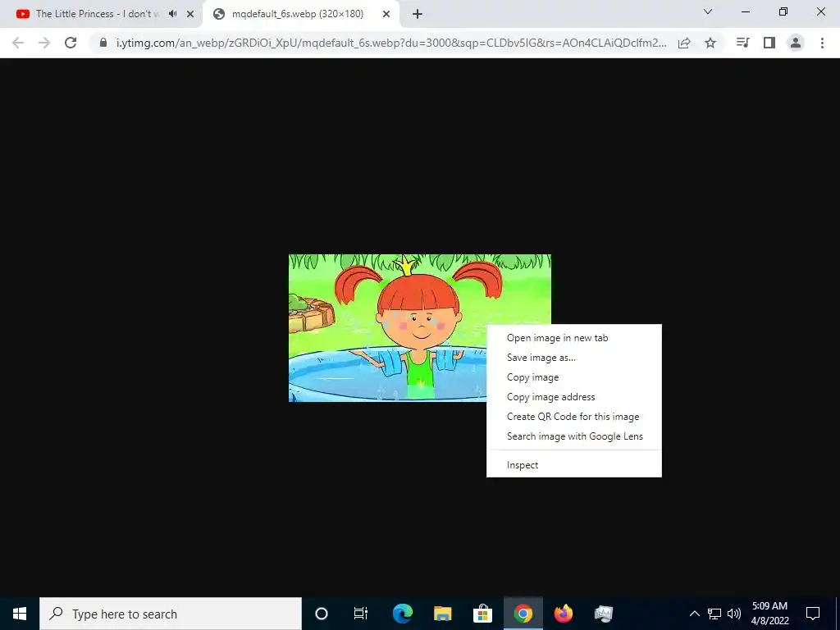Reload the page with the refresh icon
This screenshot has height=630, width=840.
[x=71, y=43]
